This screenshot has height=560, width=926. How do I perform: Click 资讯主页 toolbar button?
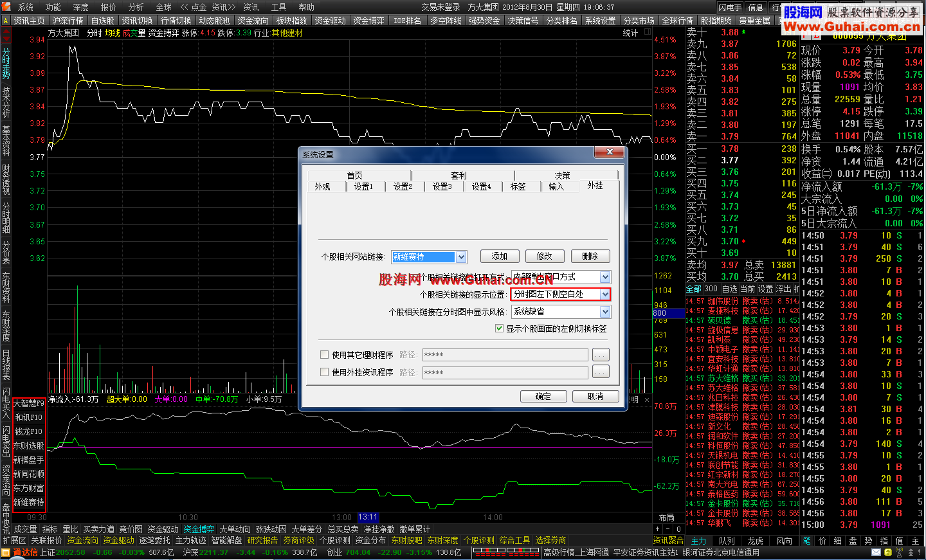pyautogui.click(x=30, y=21)
